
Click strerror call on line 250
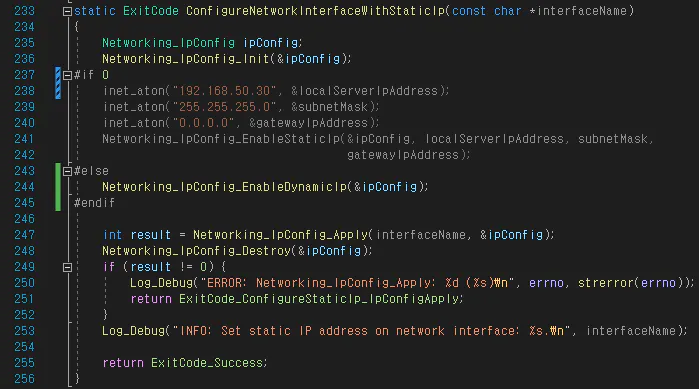(x=606, y=283)
